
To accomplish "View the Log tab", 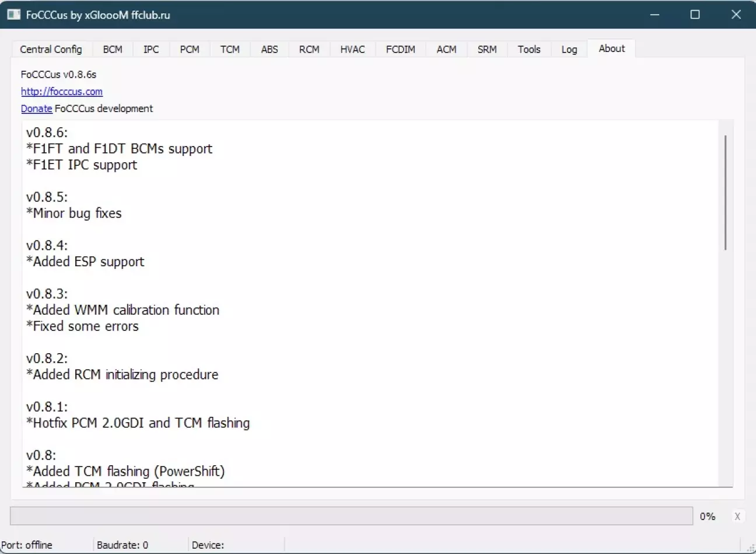I will tap(569, 50).
